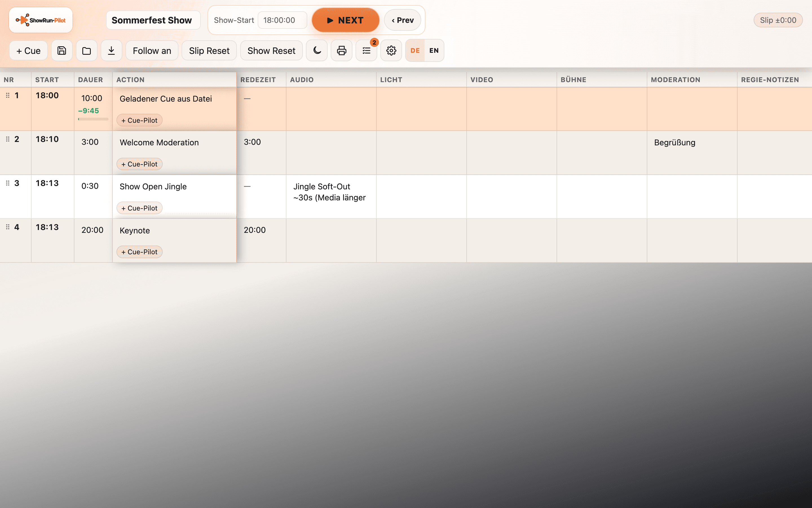Grab drag handle of cue 1

click(x=8, y=95)
